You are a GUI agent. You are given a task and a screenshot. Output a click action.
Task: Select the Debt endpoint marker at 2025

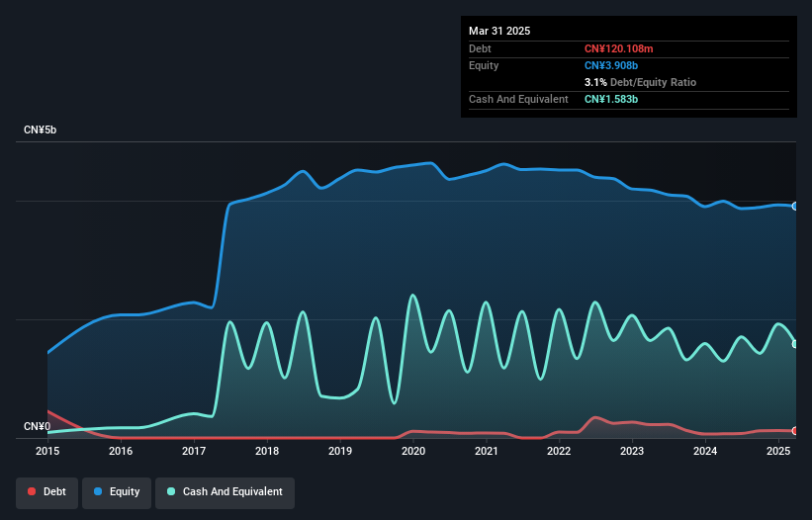(x=795, y=430)
